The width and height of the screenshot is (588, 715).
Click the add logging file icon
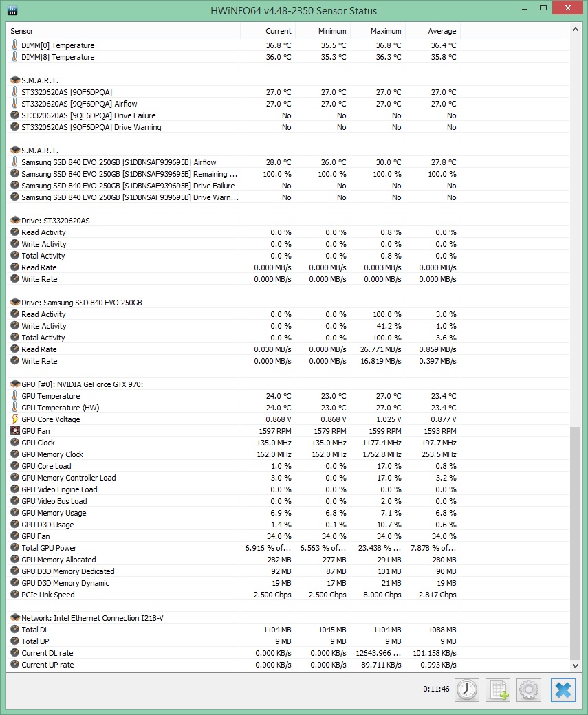click(498, 689)
